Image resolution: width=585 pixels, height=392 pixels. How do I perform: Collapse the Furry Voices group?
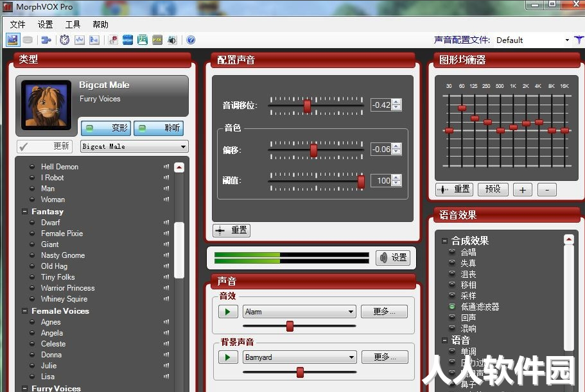24,388
